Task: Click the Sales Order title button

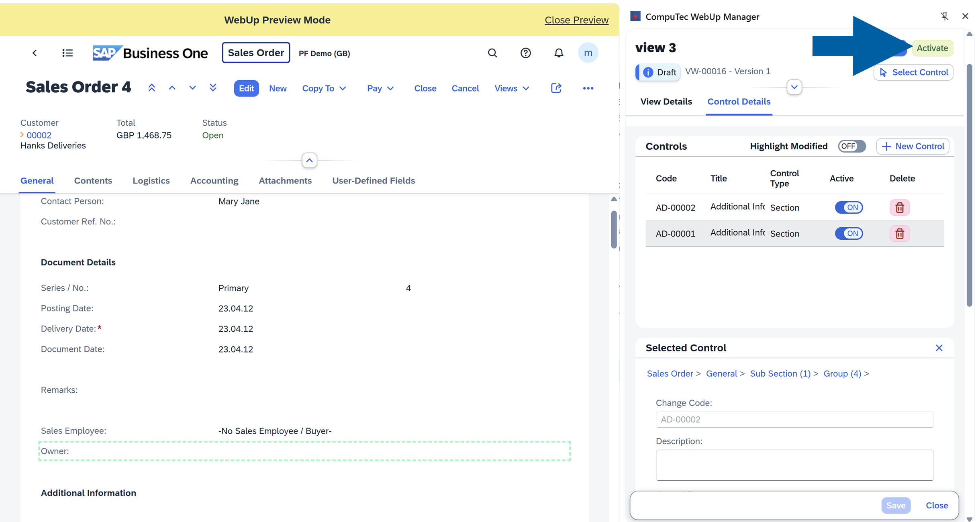Action: tap(256, 53)
